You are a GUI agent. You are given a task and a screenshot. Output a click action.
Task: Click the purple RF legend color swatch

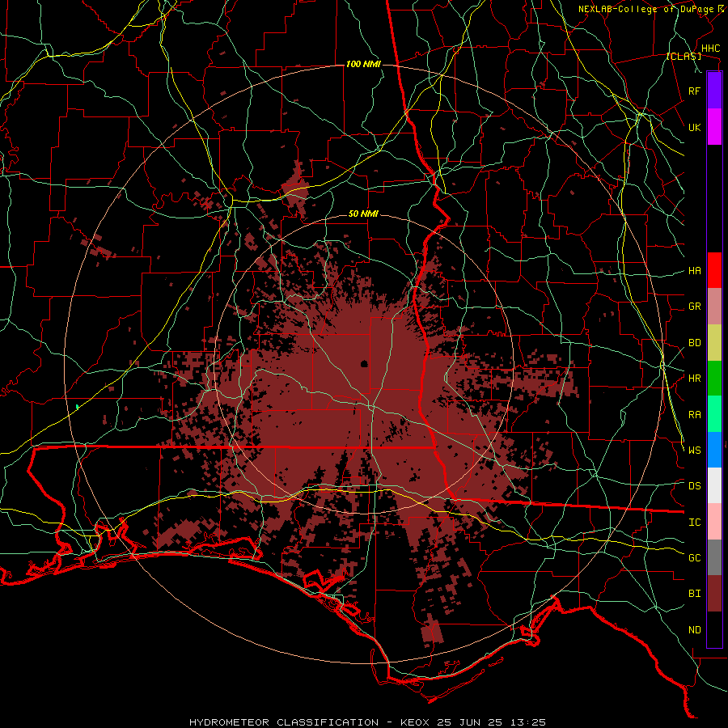point(714,90)
